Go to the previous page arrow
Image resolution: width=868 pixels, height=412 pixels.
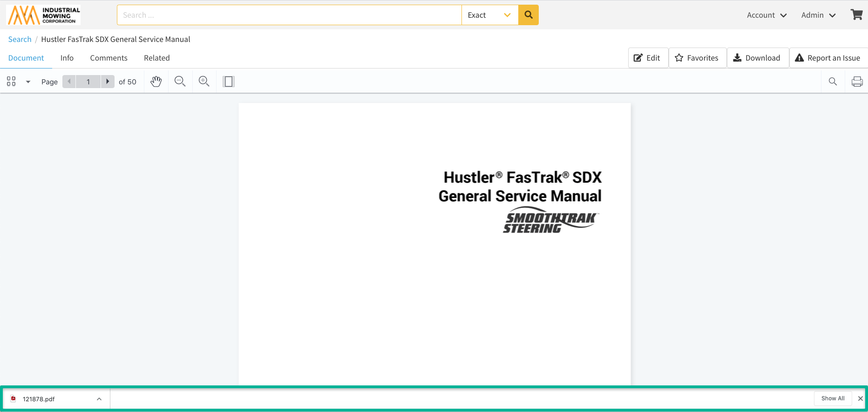pyautogui.click(x=69, y=82)
